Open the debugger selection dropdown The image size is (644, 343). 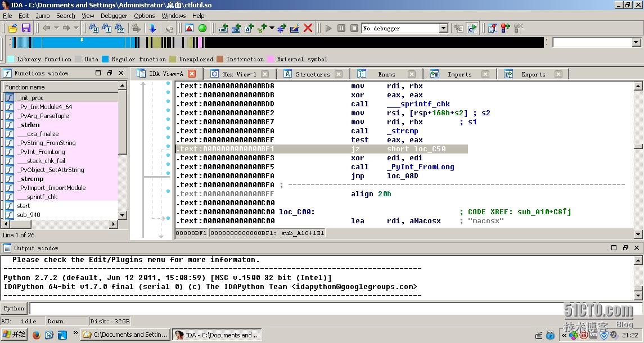tap(444, 28)
